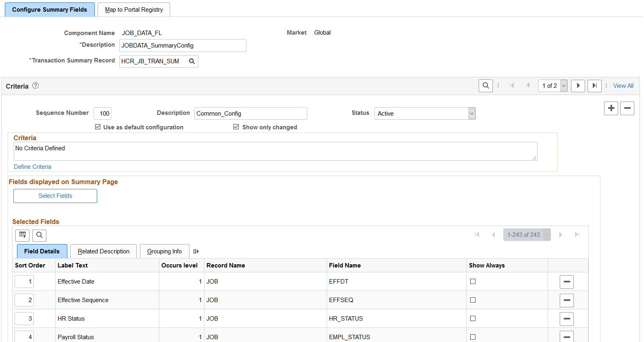Viewport: 644px width, 342px height.
Task: Check Show Always for EFFSEQ
Action: (473, 300)
